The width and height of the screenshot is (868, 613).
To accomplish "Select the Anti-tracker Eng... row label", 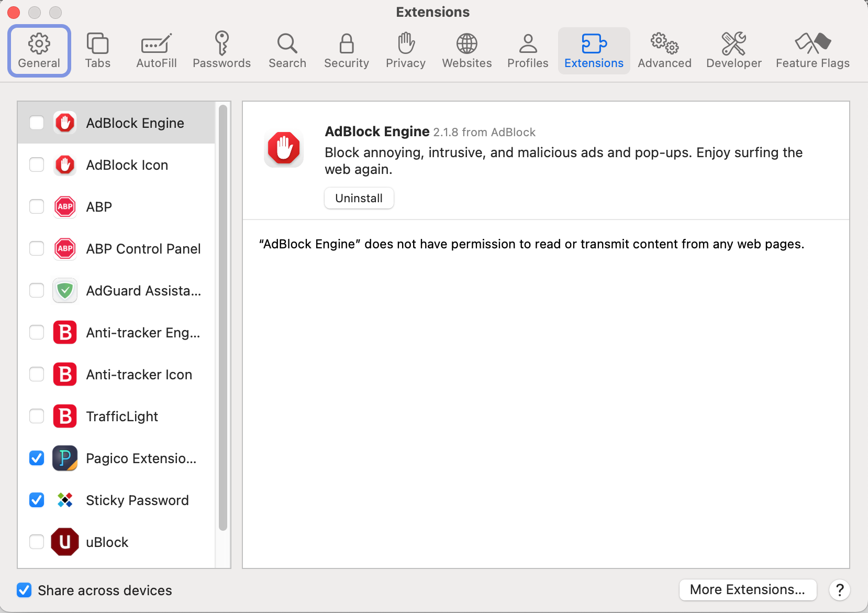I will [143, 333].
